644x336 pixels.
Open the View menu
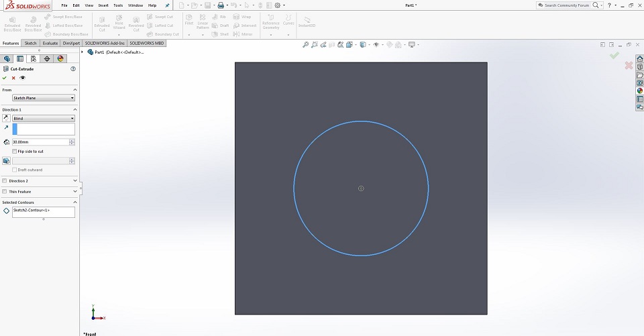point(89,5)
